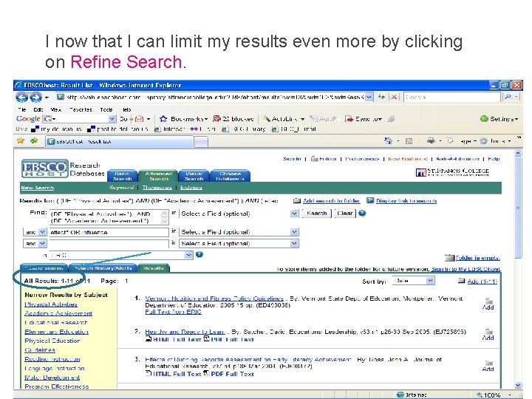
Task: Open the Visual Search tab
Action: tap(194, 176)
